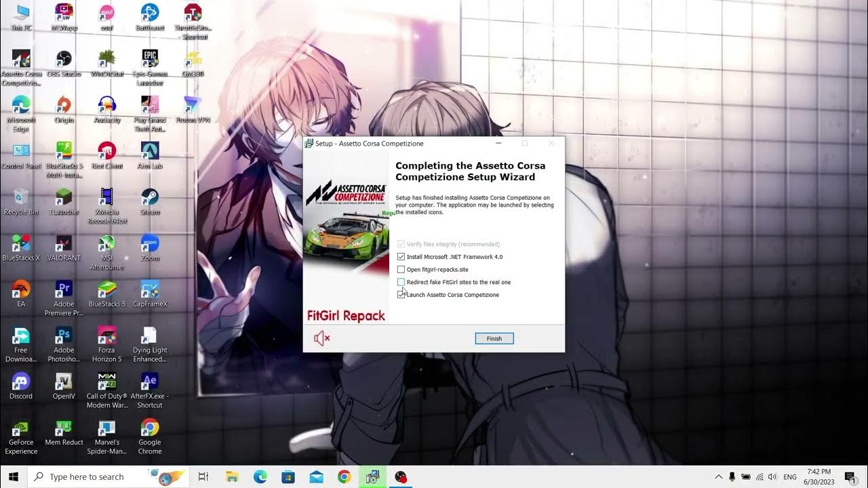868x488 pixels.
Task: Select the Proton VPN desktop icon
Action: (193, 110)
